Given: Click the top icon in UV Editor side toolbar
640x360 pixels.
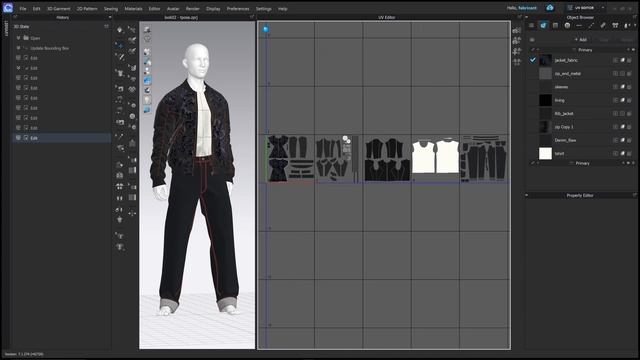Looking at the screenshot, I should coord(517,30).
